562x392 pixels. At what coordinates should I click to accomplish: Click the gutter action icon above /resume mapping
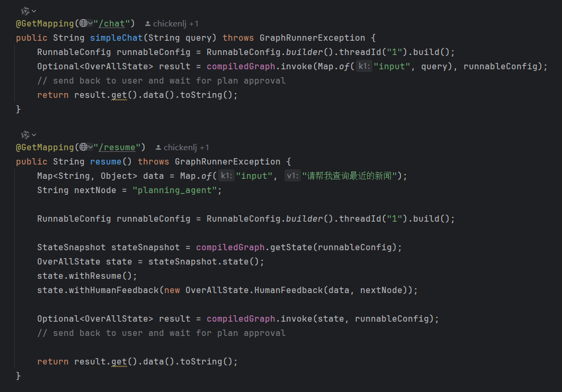click(25, 135)
